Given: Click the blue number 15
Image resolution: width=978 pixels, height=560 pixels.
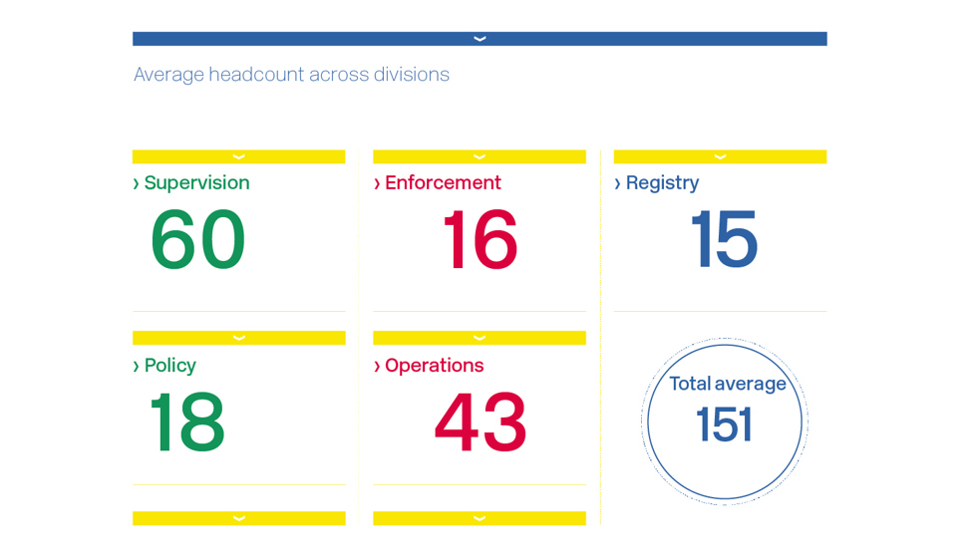Looking at the screenshot, I should pyautogui.click(x=724, y=241).
